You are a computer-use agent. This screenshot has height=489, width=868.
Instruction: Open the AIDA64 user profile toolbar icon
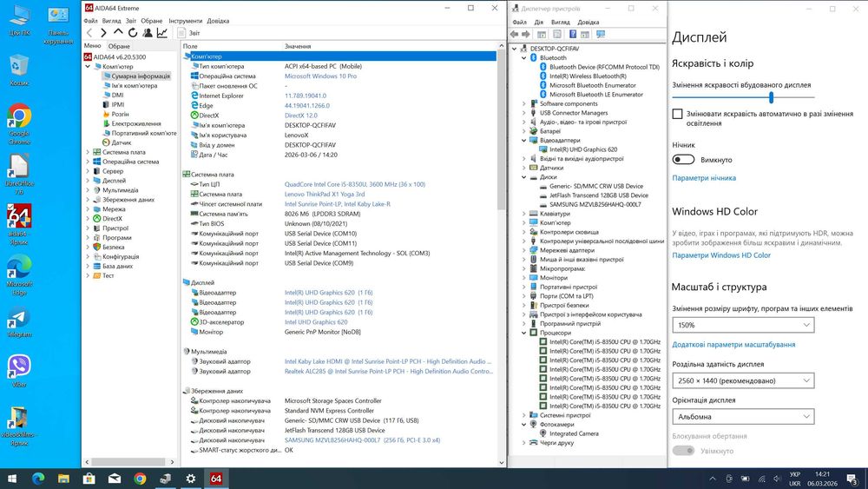148,33
